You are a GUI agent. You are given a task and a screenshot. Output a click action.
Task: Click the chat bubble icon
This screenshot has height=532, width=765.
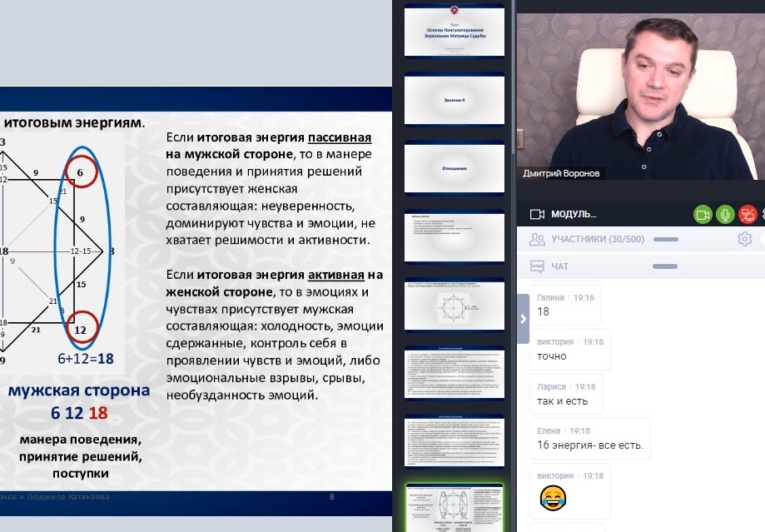pyautogui.click(x=537, y=266)
